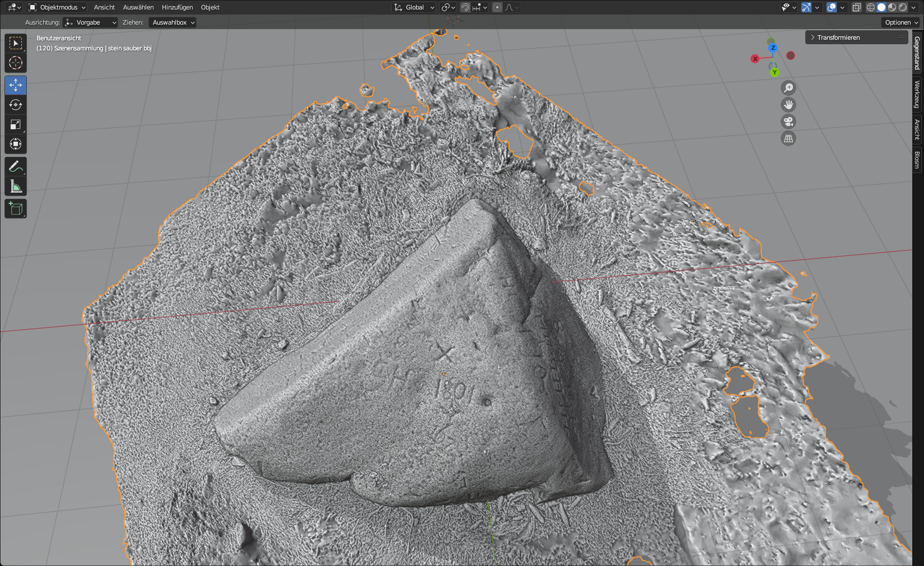This screenshot has height=566, width=924.
Task: Open the Hinzufügen menu
Action: pyautogui.click(x=177, y=7)
